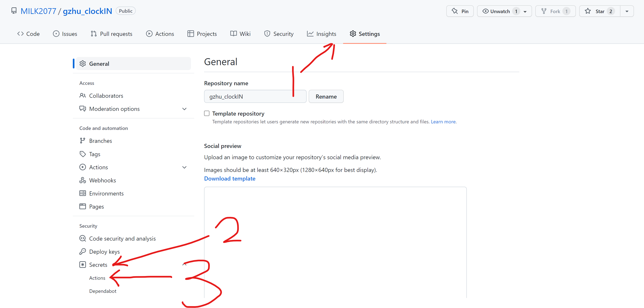Switch to the Insights tab

pos(322,34)
